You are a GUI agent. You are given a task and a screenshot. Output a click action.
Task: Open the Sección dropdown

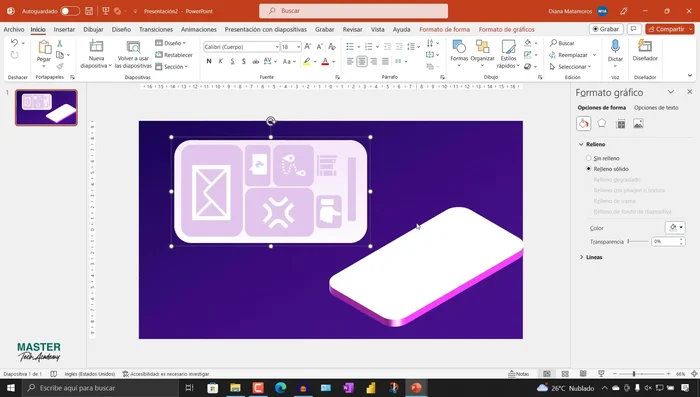coord(171,67)
